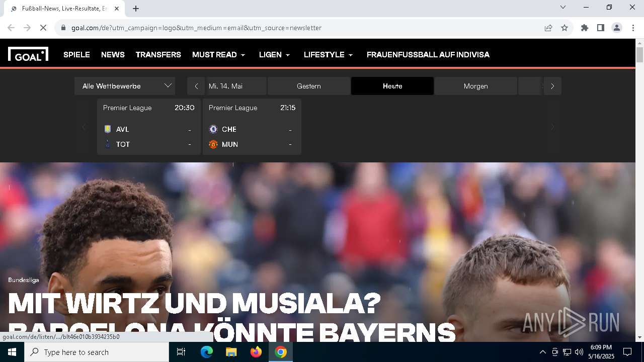644x362 pixels.
Task: Toggle the browser side panel
Action: coord(601,28)
